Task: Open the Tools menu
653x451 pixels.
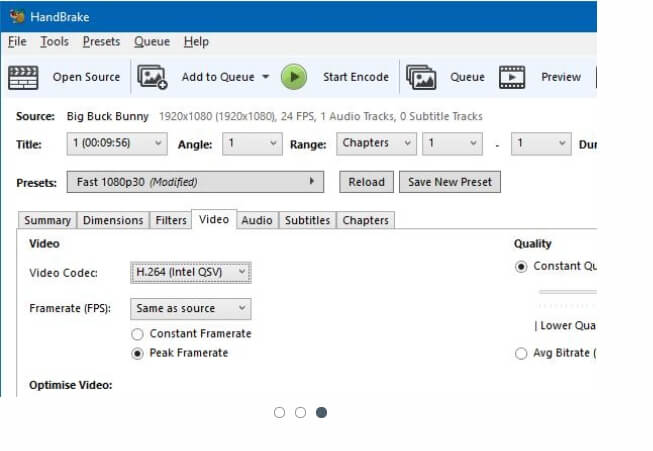Action: point(55,42)
